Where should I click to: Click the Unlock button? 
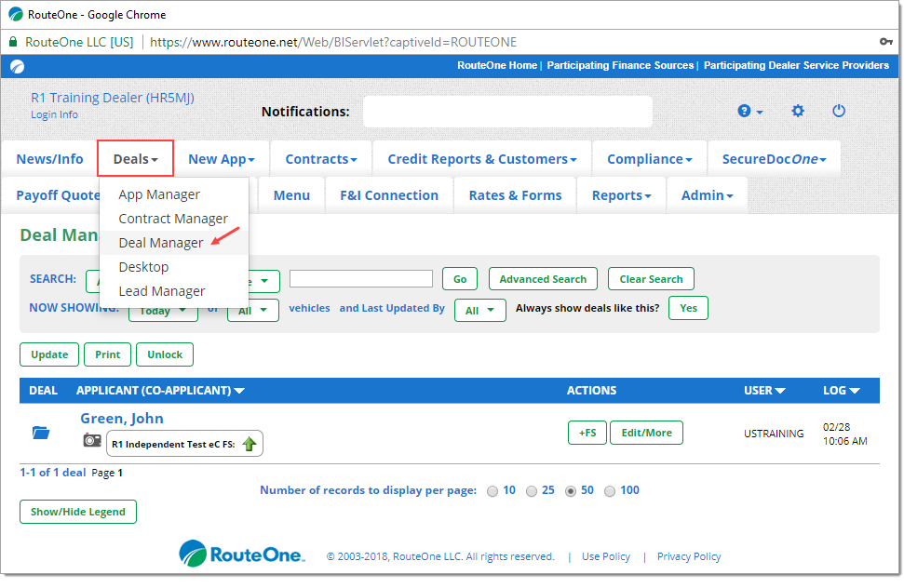[164, 354]
